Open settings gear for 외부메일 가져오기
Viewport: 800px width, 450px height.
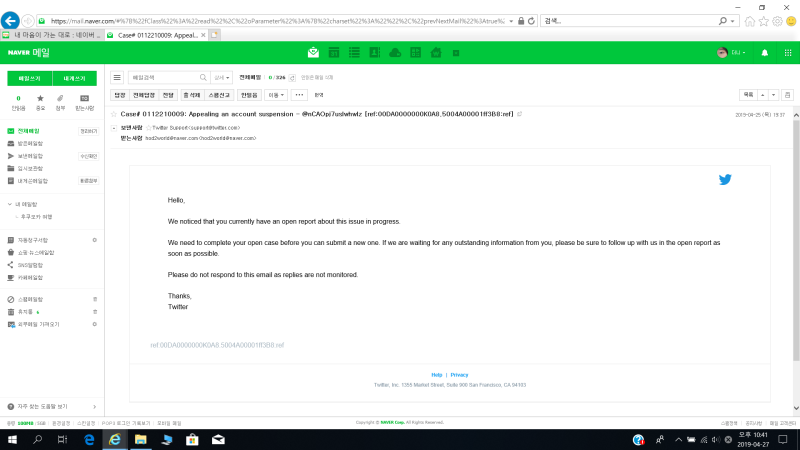click(94, 324)
